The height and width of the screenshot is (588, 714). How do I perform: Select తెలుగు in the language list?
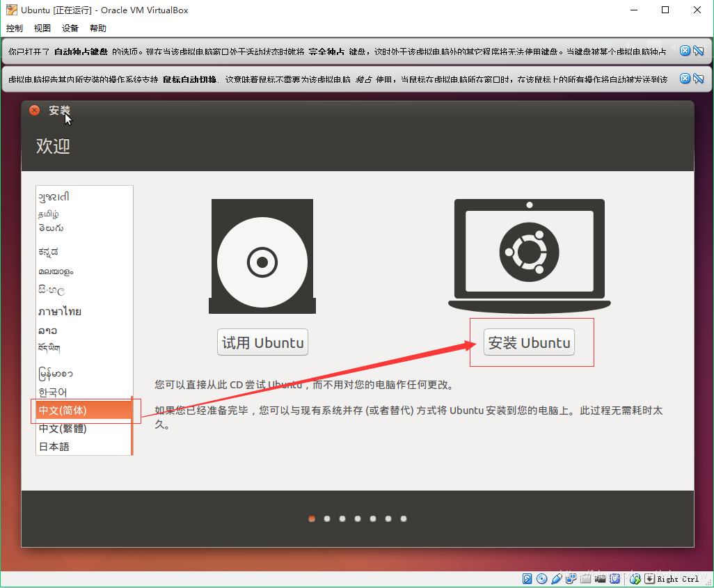pyautogui.click(x=84, y=228)
